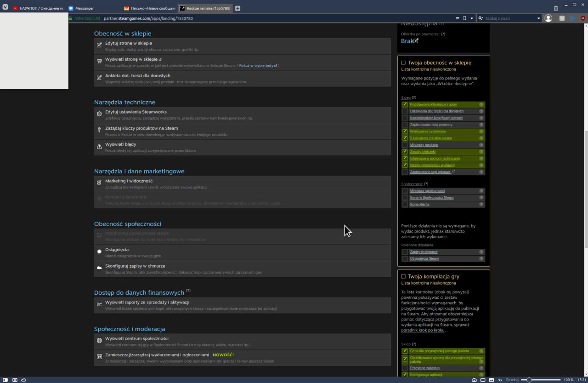
Task: Open the 'Osiągnięcia Steam' recommended action link
Action: pos(424,259)
